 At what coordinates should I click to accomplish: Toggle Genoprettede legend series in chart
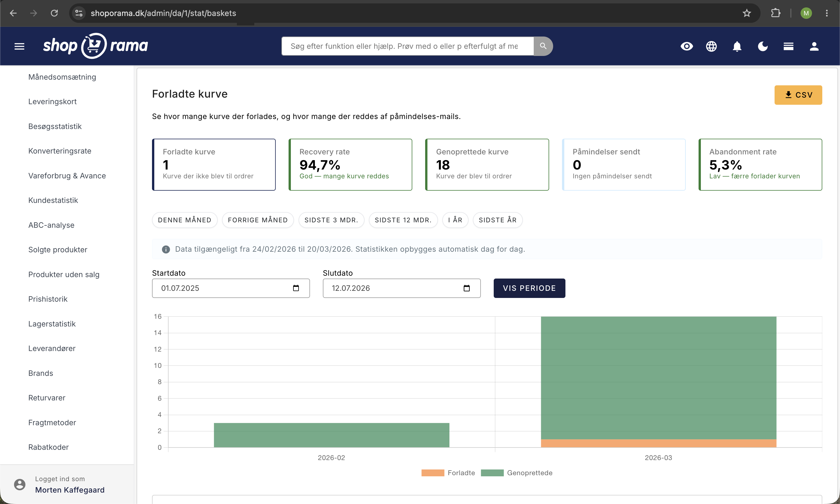click(x=516, y=473)
